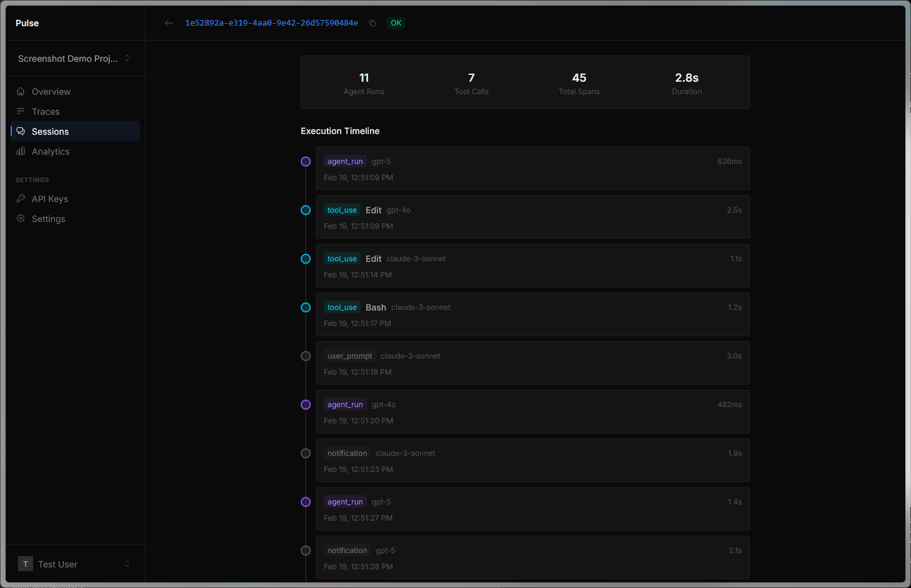This screenshot has height=588, width=911.
Task: Open the Traces page
Action: coord(44,111)
